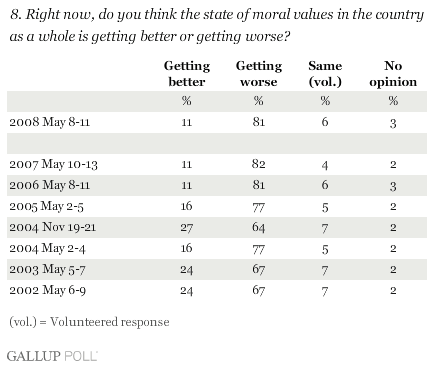Select the 'Getting better' column header
434x367 pixels.
[187, 74]
